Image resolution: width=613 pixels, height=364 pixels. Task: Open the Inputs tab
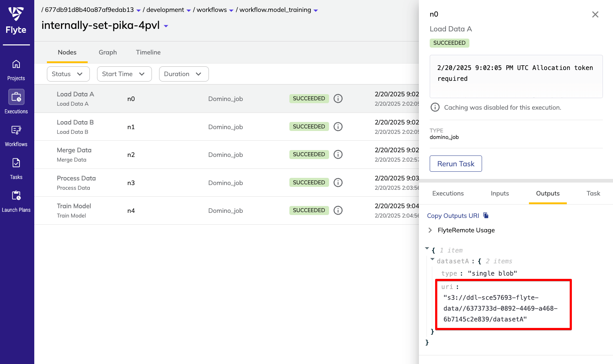[500, 193]
